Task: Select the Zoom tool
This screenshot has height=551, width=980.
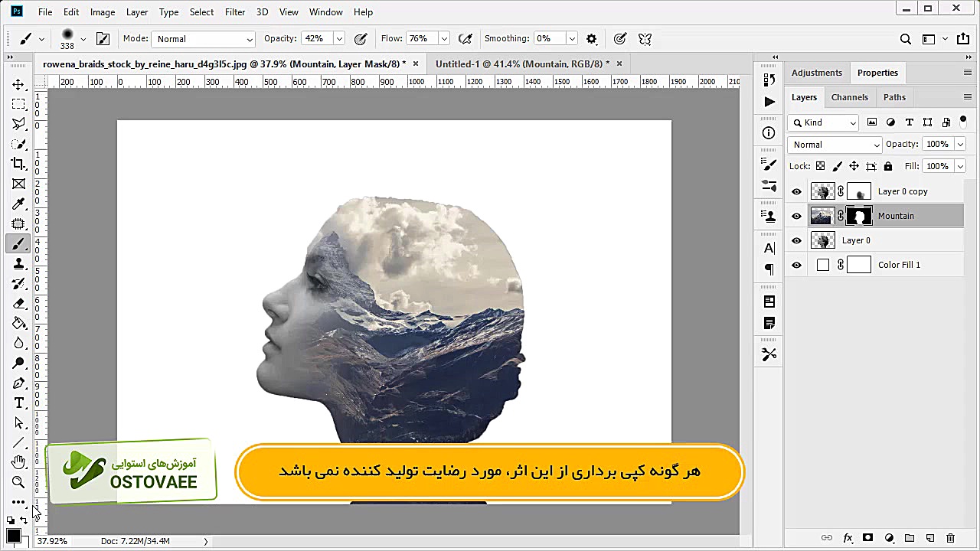Action: coord(19,482)
